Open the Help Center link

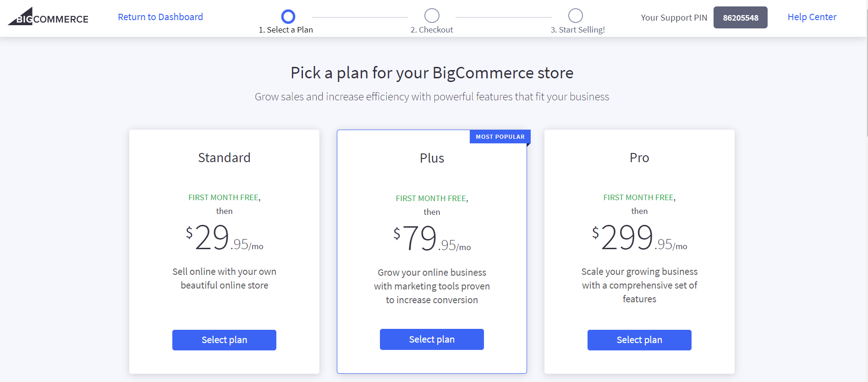tap(812, 17)
